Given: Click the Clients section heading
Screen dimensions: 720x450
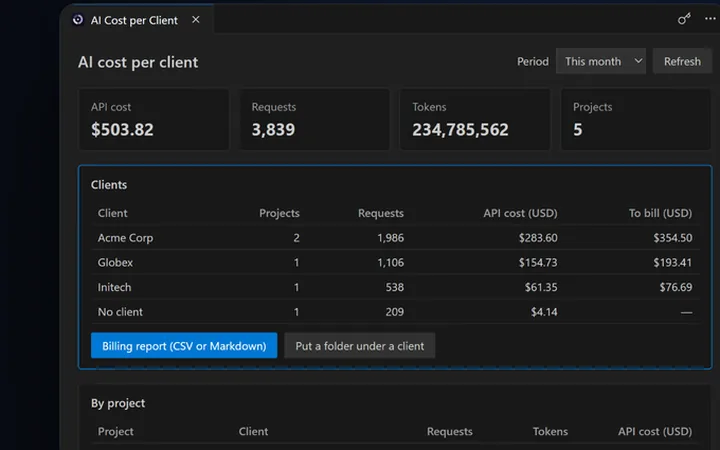Looking at the screenshot, I should tap(109, 185).
